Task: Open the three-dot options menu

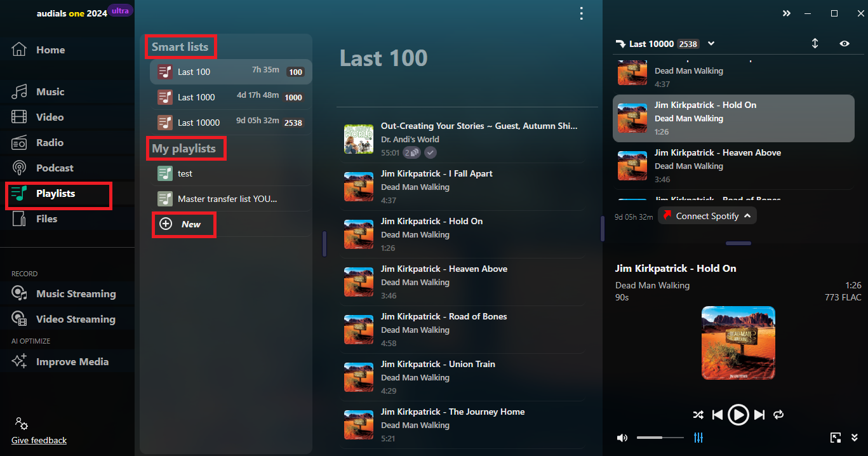Action: pyautogui.click(x=581, y=13)
